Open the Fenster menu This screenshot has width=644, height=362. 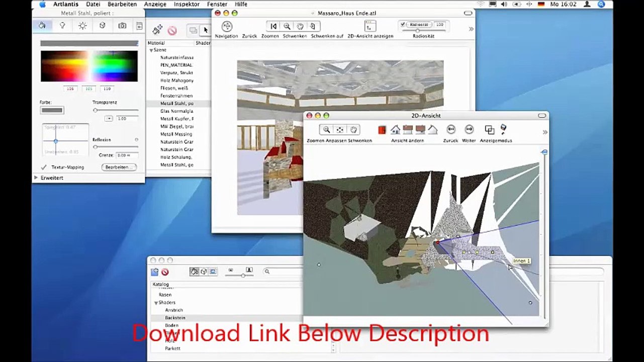(x=217, y=4)
